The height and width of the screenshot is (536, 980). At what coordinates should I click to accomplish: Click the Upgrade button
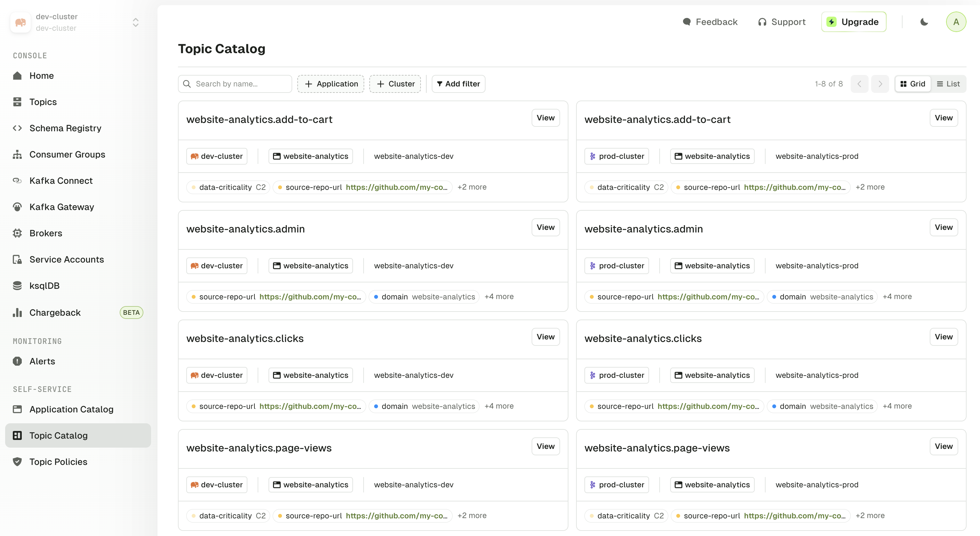point(854,22)
